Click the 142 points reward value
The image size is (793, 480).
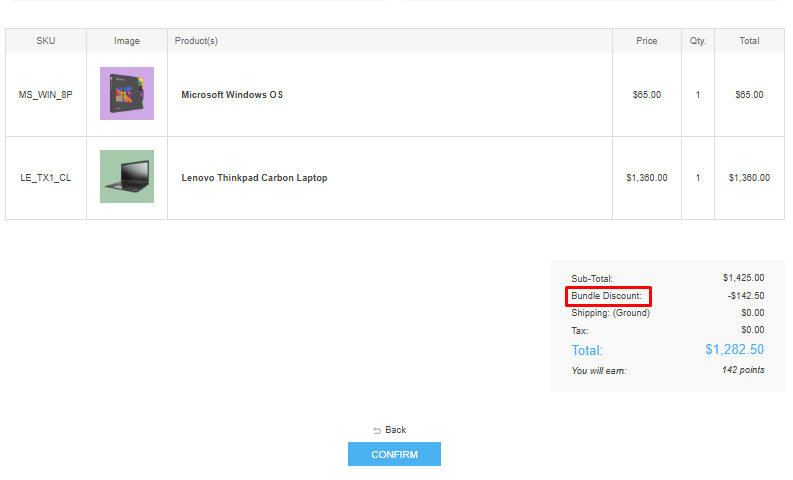tap(743, 370)
